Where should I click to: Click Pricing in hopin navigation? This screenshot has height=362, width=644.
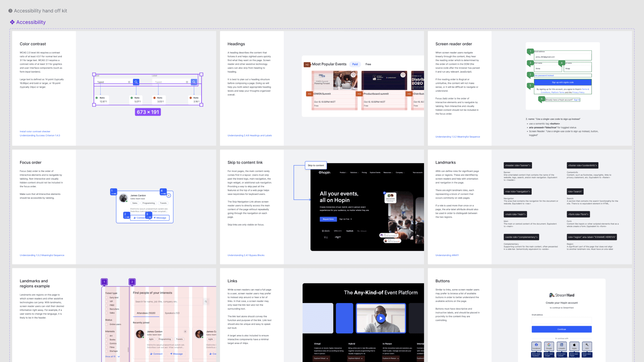pos(364,173)
